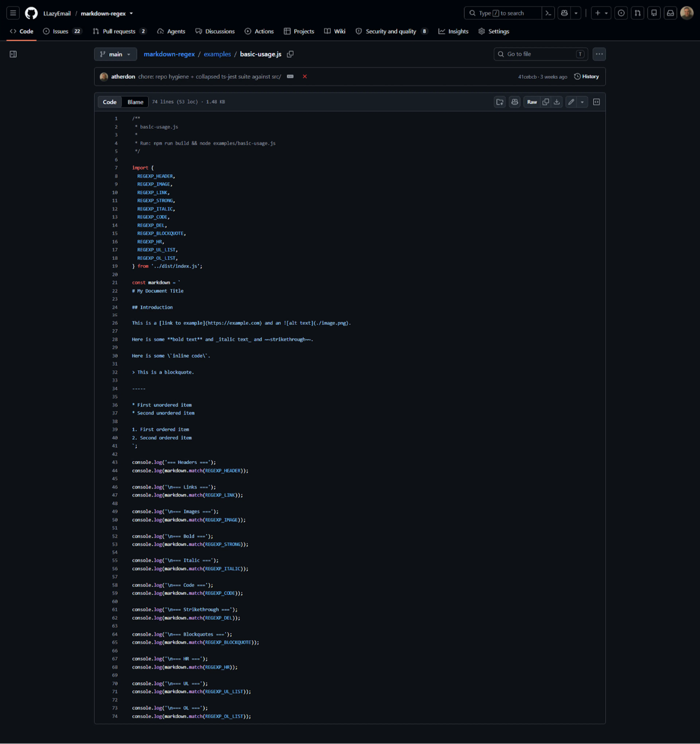Copy raw file contents
Image resolution: width=700 pixels, height=744 pixels.
point(546,102)
